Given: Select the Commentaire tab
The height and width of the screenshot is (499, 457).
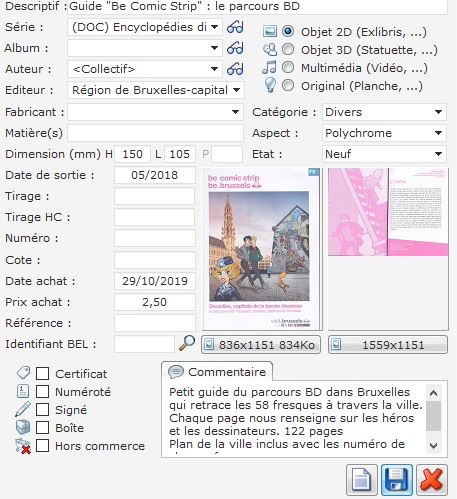Looking at the screenshot, I should point(217,372).
